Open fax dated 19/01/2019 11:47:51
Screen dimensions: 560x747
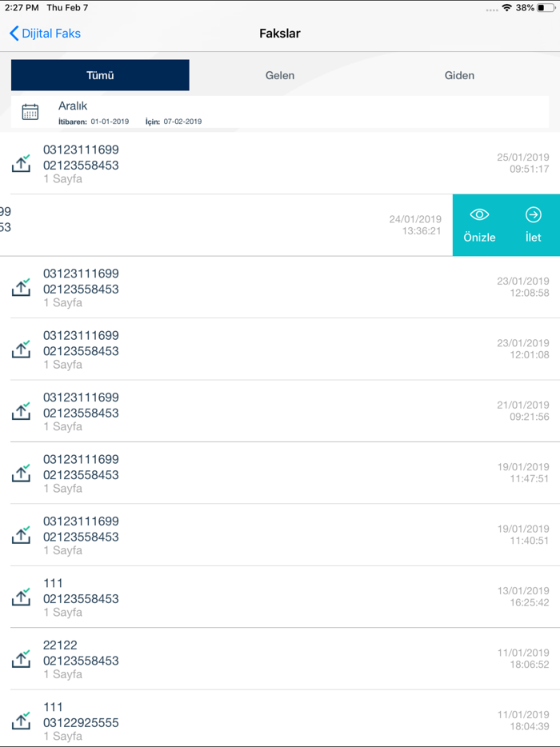coord(280,473)
